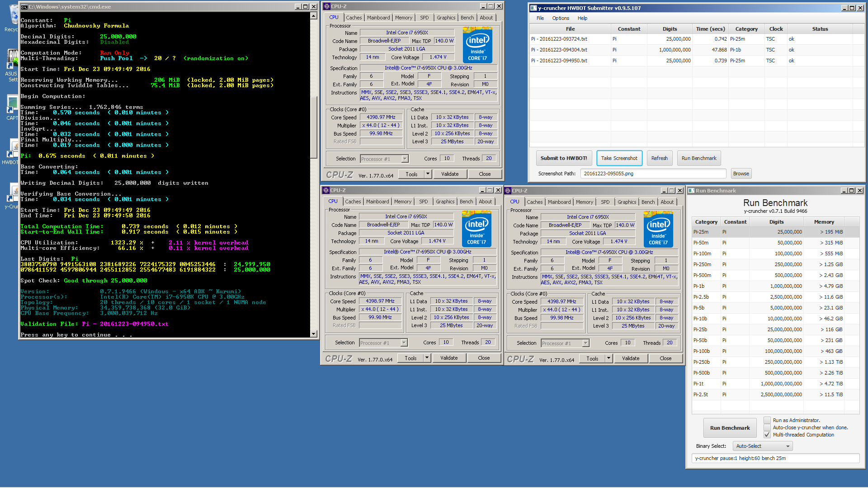This screenshot has height=488, width=868.
Task: Click Validate in top CPU-Z window
Action: point(450,174)
